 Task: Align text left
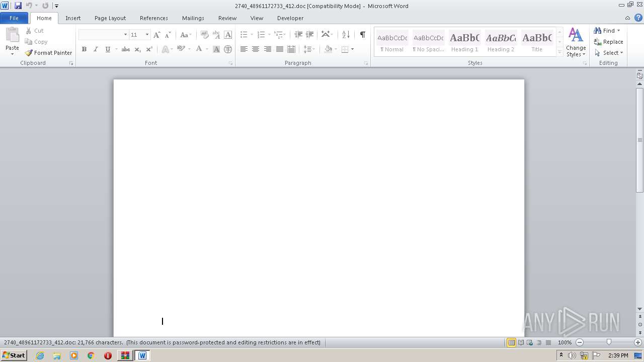[x=244, y=49]
